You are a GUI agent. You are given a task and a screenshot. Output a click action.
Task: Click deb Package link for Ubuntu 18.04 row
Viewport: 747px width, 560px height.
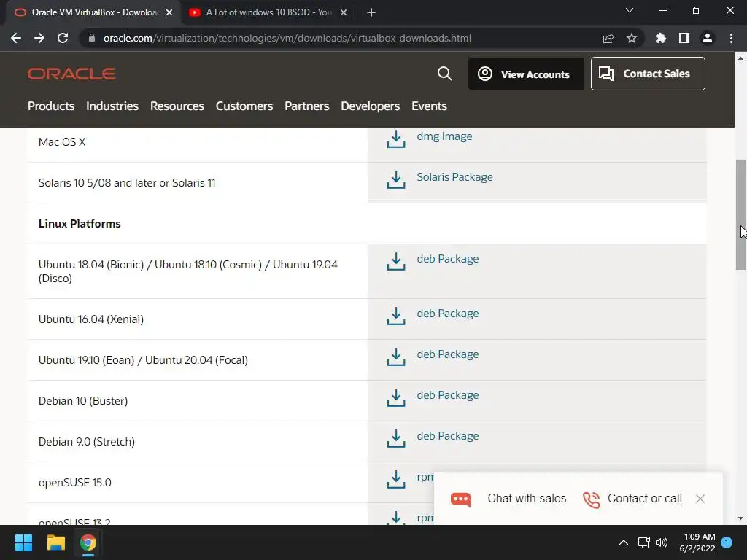448,259
